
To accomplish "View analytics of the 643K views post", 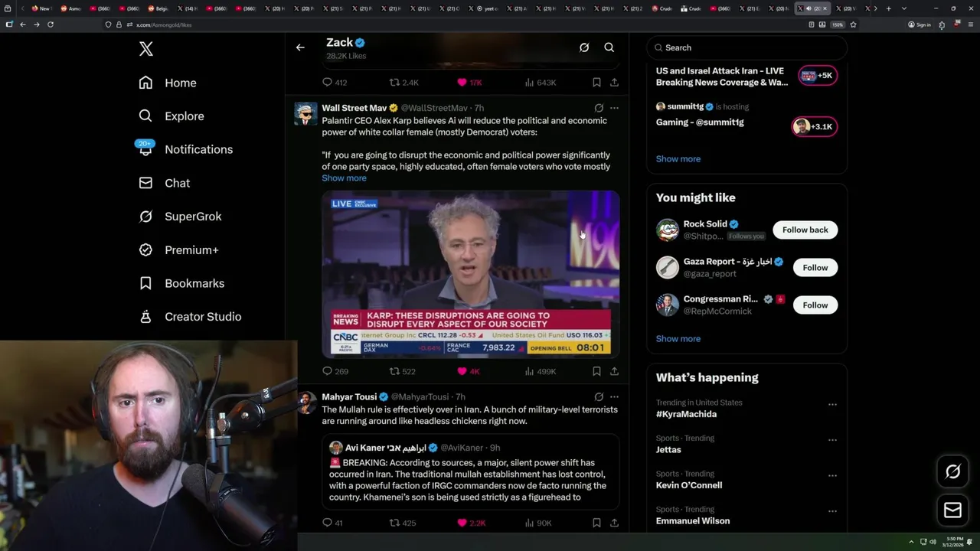I will tap(541, 82).
